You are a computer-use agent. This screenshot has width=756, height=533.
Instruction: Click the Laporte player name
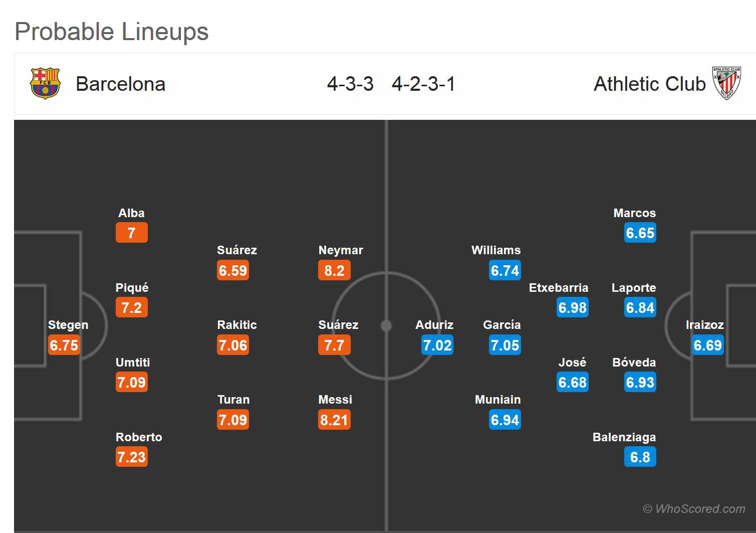(x=633, y=287)
